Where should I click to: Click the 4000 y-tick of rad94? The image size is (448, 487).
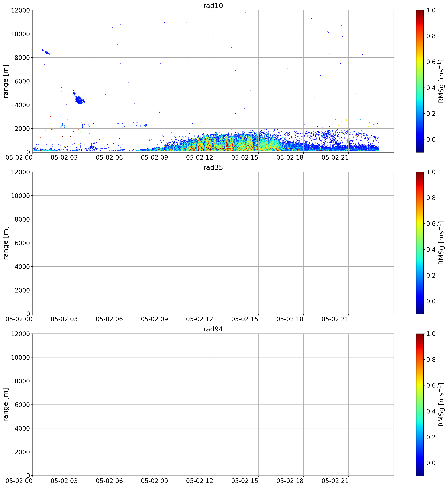coord(22,428)
